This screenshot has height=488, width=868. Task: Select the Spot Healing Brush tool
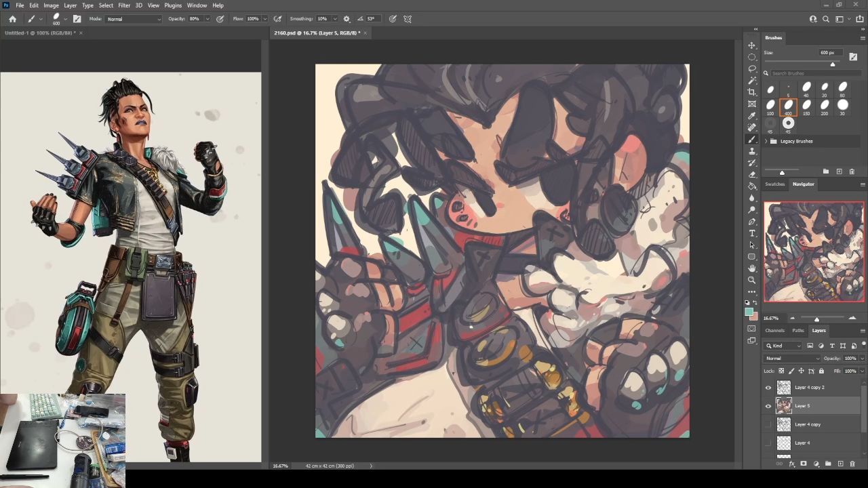pyautogui.click(x=752, y=127)
